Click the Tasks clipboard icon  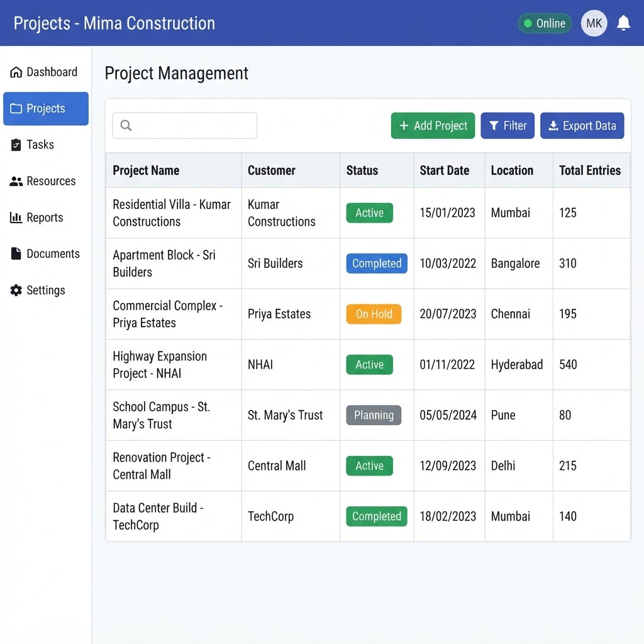click(x=16, y=145)
